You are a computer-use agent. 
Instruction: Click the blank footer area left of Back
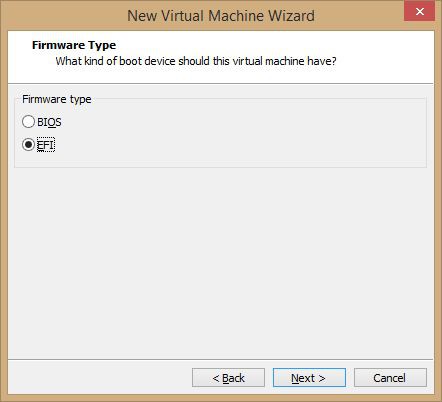click(x=100, y=378)
